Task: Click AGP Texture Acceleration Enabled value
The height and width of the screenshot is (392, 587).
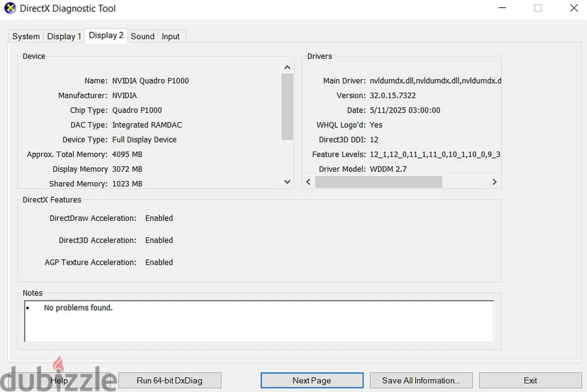Action: [x=159, y=262]
